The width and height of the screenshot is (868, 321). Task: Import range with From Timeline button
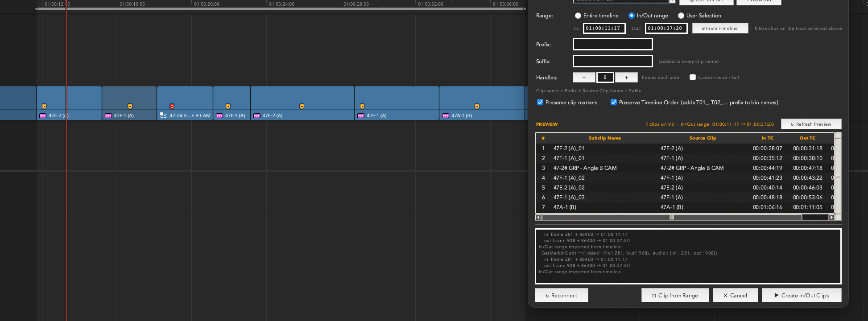tap(720, 28)
